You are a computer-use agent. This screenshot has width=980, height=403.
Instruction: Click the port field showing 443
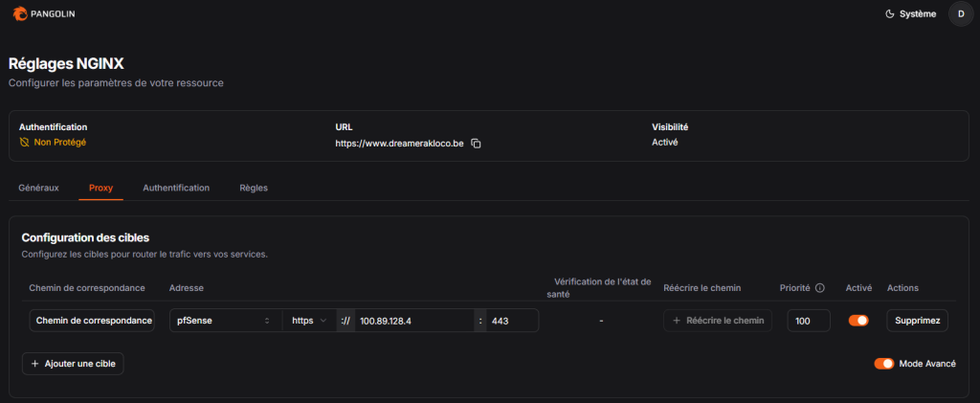click(511, 321)
